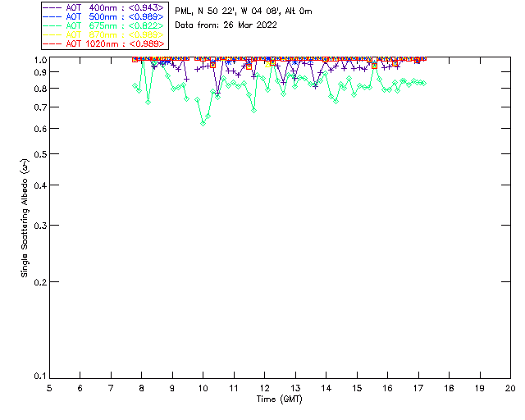Click the x-axis label 11
The height and width of the screenshot is (420, 525).
coord(234,388)
